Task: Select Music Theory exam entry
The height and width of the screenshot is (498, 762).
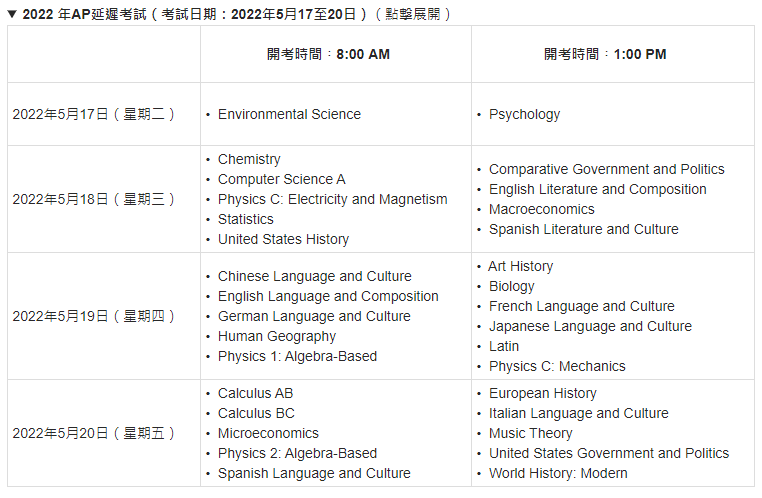Action: (x=530, y=433)
